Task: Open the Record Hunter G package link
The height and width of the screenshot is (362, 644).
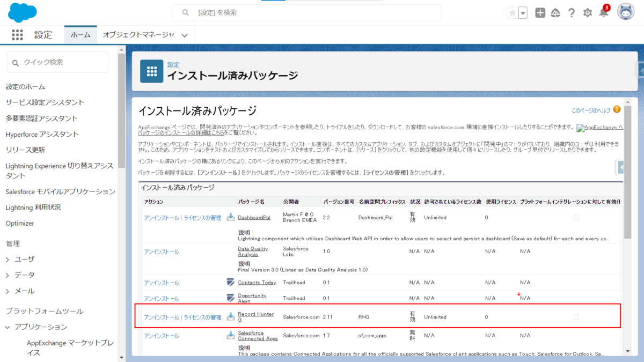Action: point(255,317)
